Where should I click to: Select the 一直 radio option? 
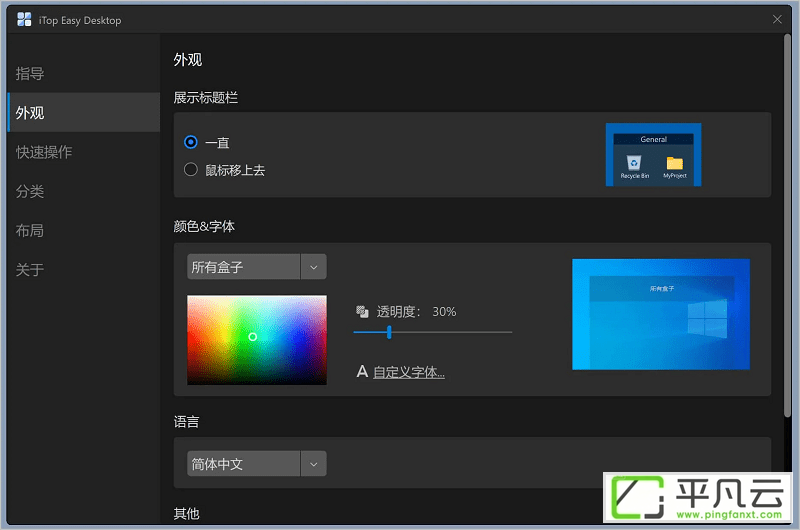point(191,142)
